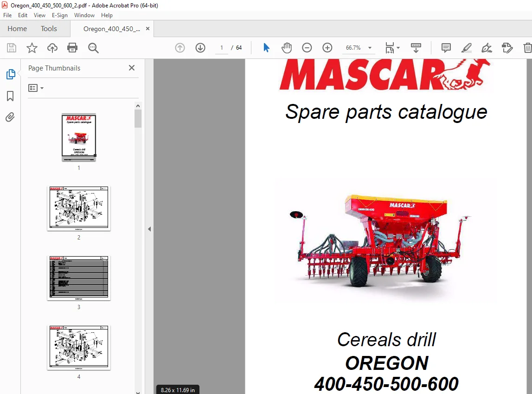The image size is (532, 394).
Task: Click the 'Page Thumbnails' panel title
Action: click(x=54, y=68)
